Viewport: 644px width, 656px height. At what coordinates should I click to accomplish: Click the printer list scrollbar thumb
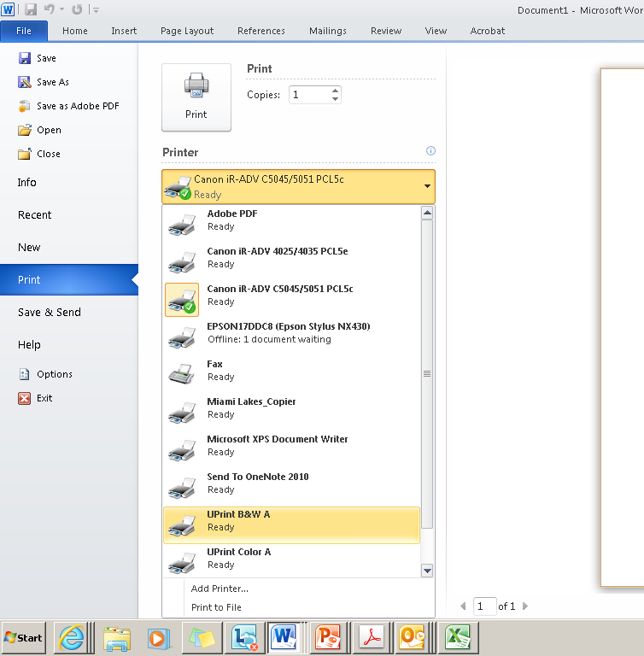pos(427,374)
